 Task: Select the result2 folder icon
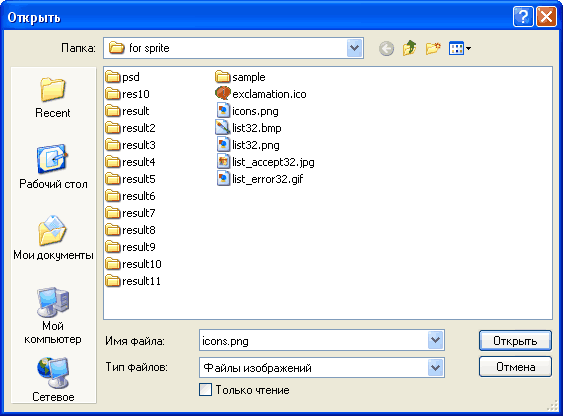tap(113, 128)
